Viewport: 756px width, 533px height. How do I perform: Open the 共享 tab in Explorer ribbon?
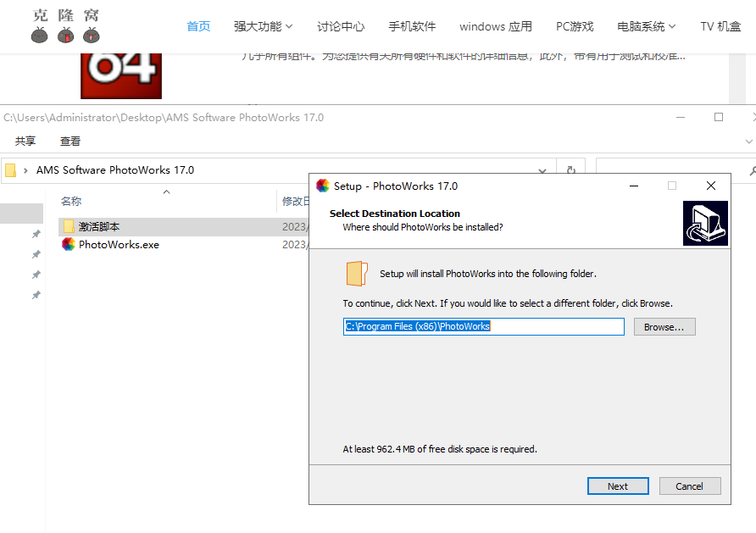click(x=25, y=142)
